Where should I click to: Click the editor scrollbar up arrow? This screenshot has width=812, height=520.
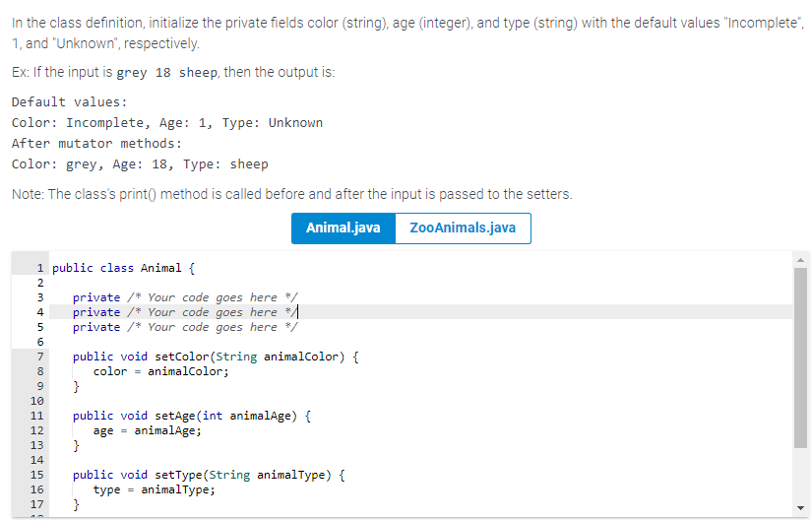[800, 259]
